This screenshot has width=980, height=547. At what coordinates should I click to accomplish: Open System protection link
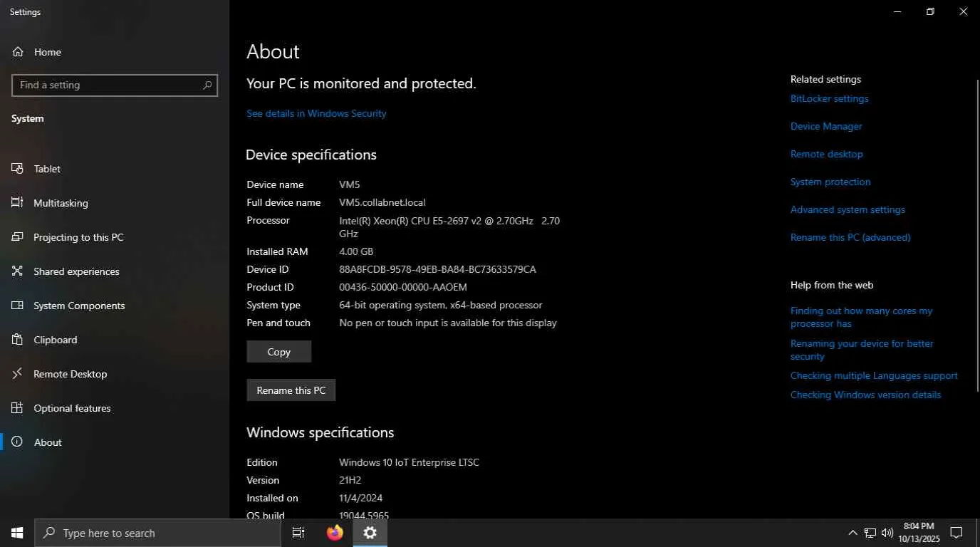830,182
